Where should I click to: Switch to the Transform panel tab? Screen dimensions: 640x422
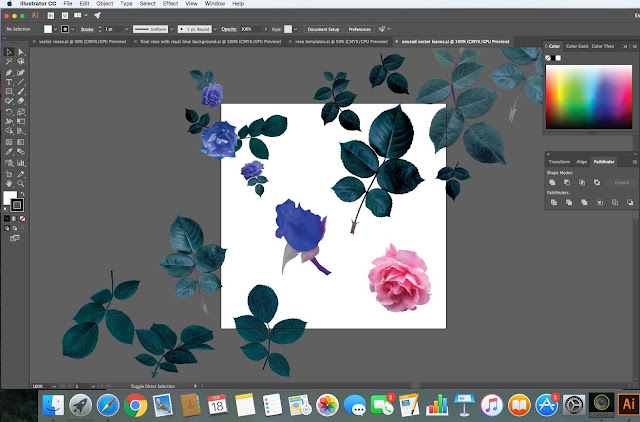pyautogui.click(x=559, y=162)
